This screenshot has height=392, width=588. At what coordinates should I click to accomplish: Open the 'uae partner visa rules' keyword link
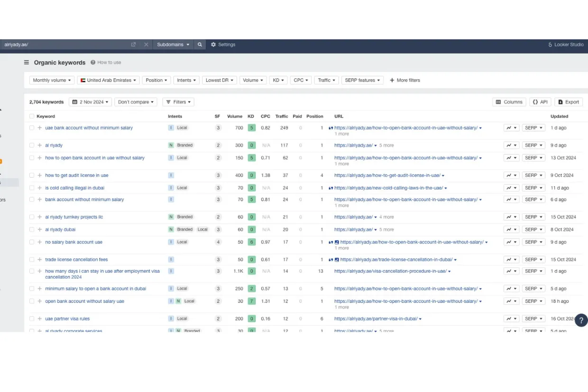(x=67, y=319)
